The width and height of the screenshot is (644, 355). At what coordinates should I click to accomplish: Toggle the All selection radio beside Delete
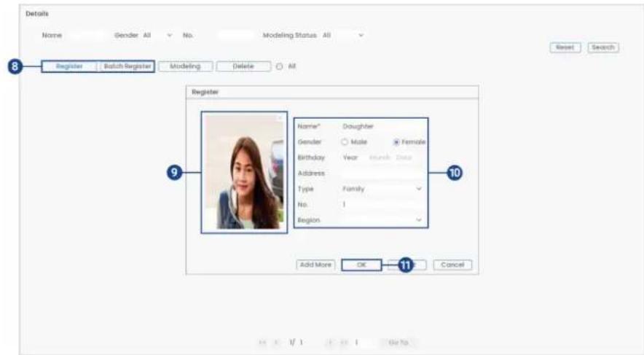(279, 66)
